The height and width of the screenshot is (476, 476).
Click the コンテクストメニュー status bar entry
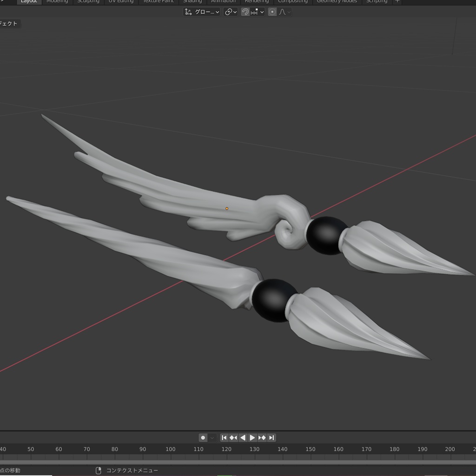[x=132, y=470]
